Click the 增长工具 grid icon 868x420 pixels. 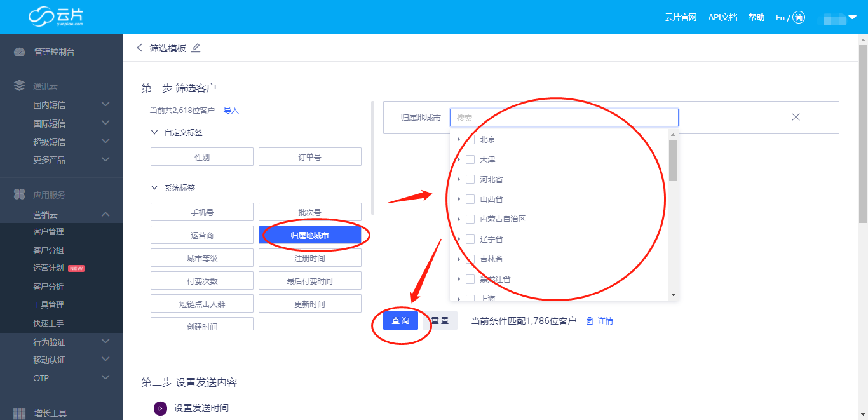tap(20, 414)
